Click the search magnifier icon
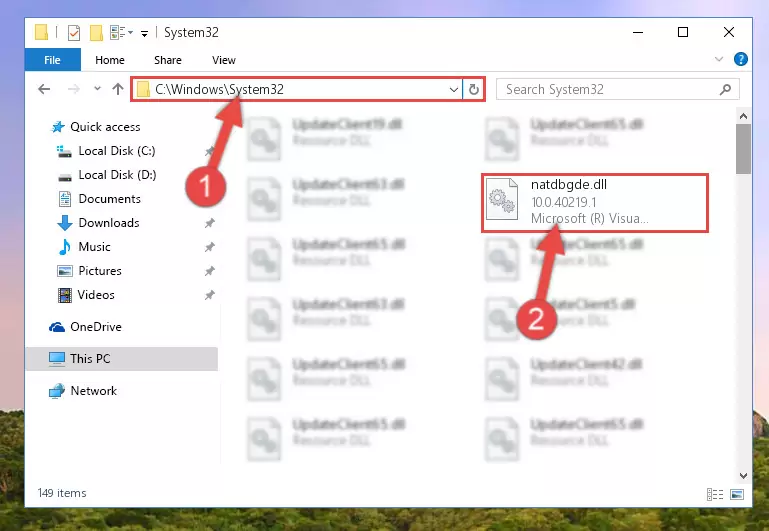The height and width of the screenshot is (531, 769). tap(725, 89)
